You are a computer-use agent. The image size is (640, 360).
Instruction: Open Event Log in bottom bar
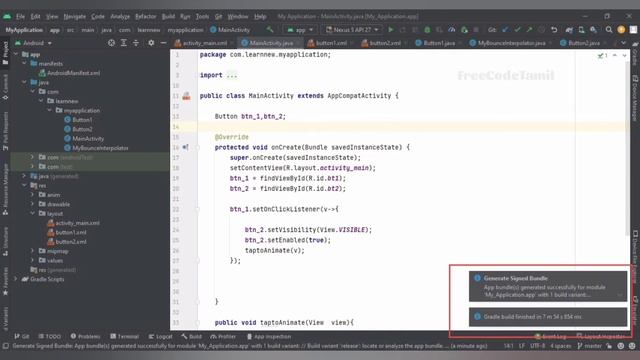click(550, 337)
